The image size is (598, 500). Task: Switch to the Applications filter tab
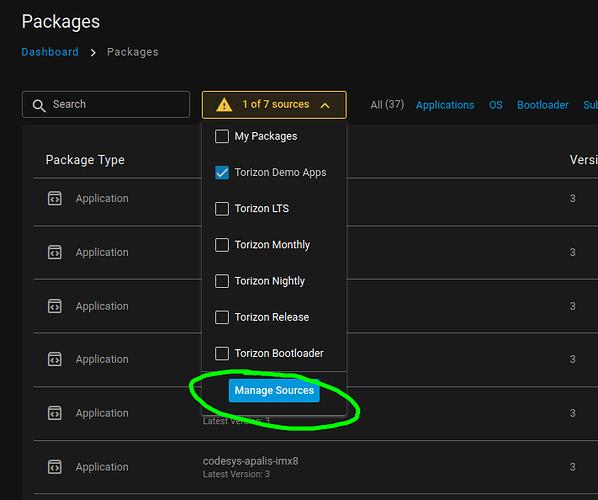pyautogui.click(x=445, y=105)
